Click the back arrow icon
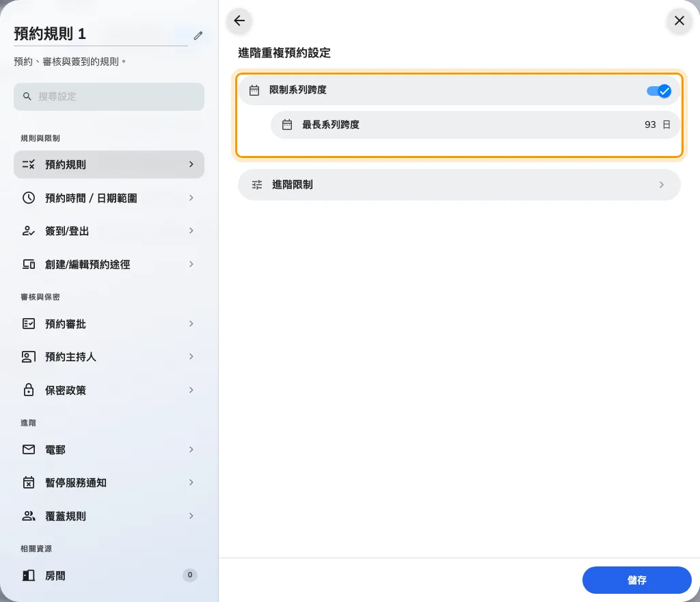 [239, 21]
